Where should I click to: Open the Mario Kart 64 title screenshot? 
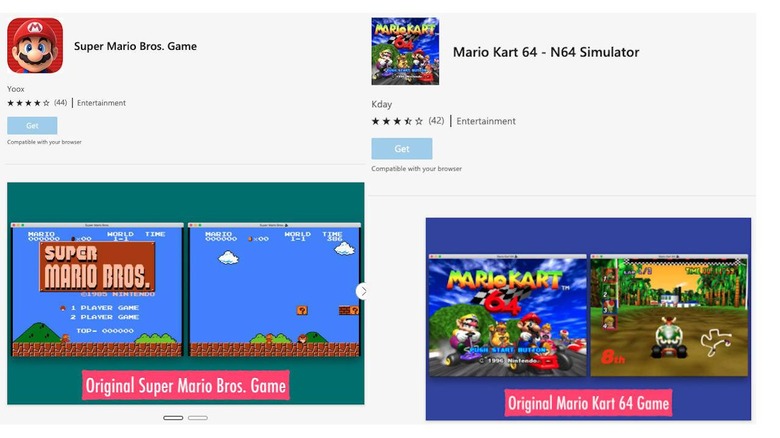pos(507,315)
